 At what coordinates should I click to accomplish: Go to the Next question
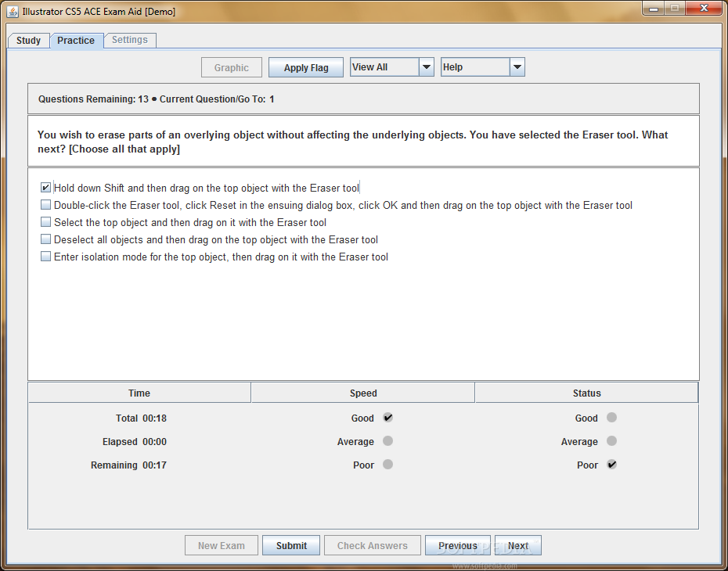tap(518, 545)
